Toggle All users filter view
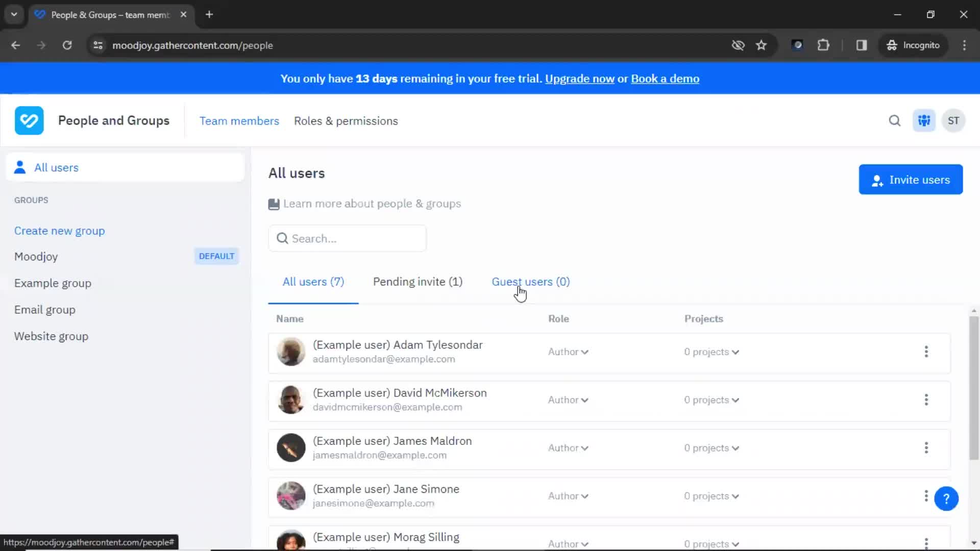This screenshot has height=551, width=980. click(x=313, y=281)
